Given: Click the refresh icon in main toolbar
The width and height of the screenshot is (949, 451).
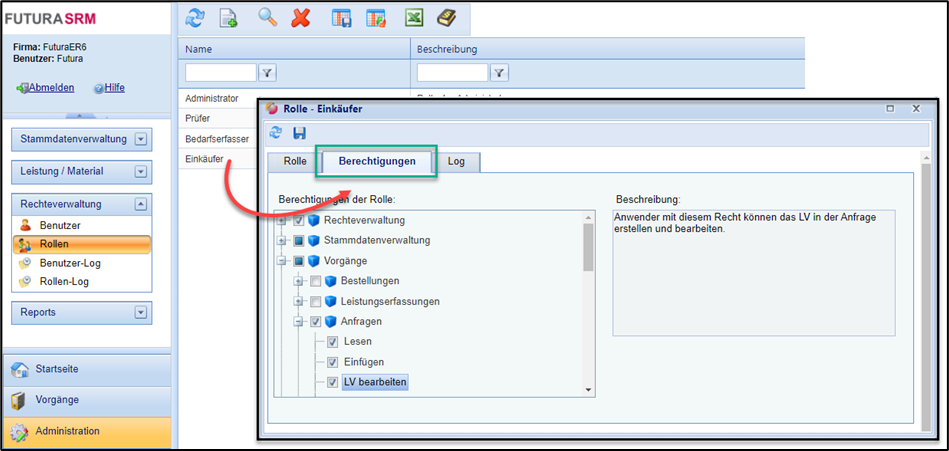Looking at the screenshot, I should (x=196, y=18).
